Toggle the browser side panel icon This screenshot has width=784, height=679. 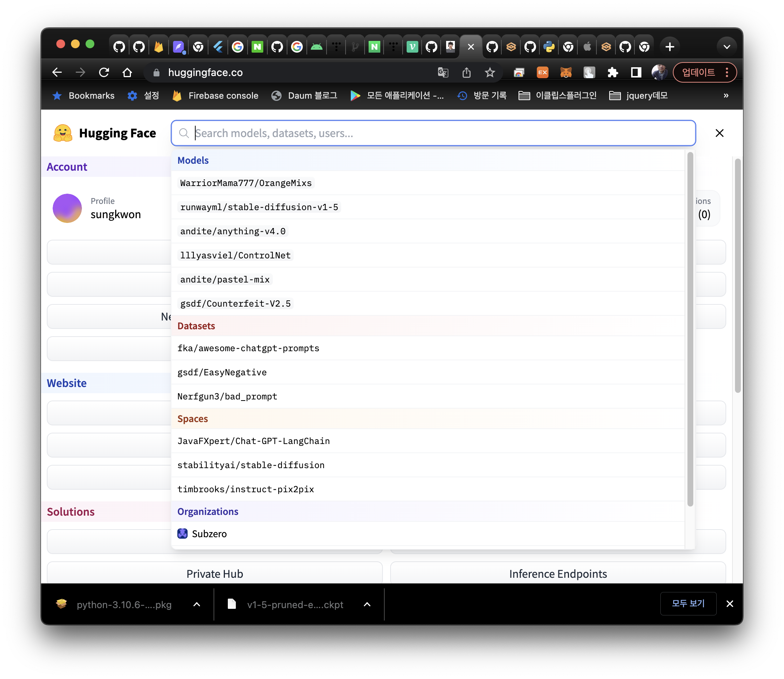(x=636, y=72)
